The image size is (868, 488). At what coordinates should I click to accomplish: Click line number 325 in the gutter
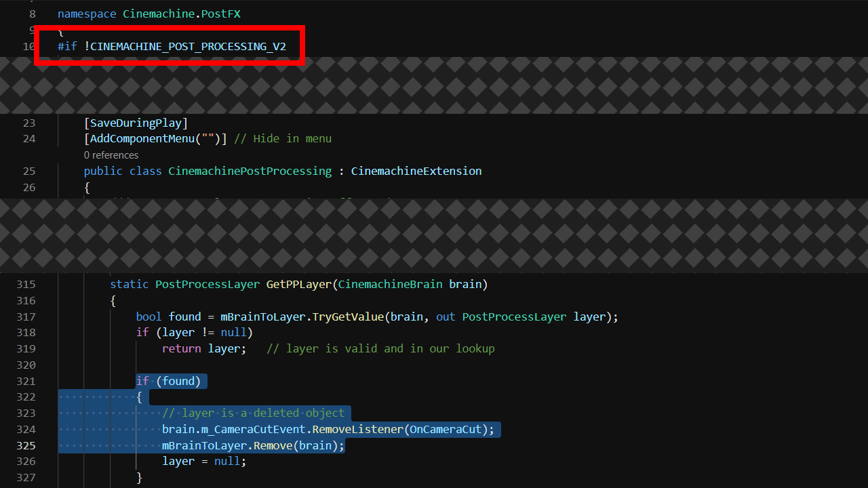click(x=26, y=445)
